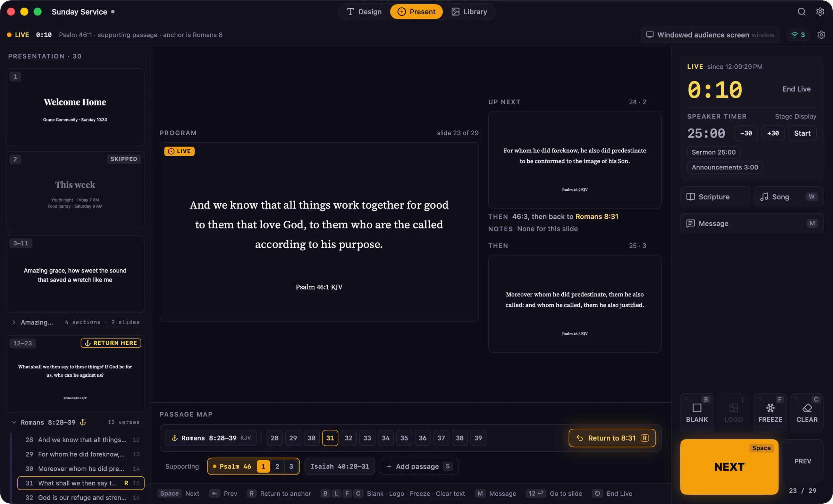This screenshot has height=504, width=833.
Task: Click Return to 8:31 button
Action: tap(612, 438)
